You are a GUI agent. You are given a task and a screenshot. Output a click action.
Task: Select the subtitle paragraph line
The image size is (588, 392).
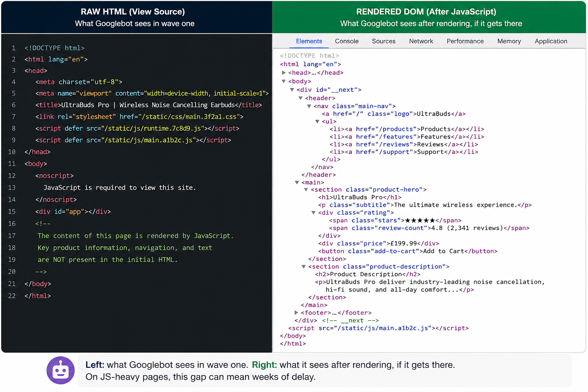425,205
